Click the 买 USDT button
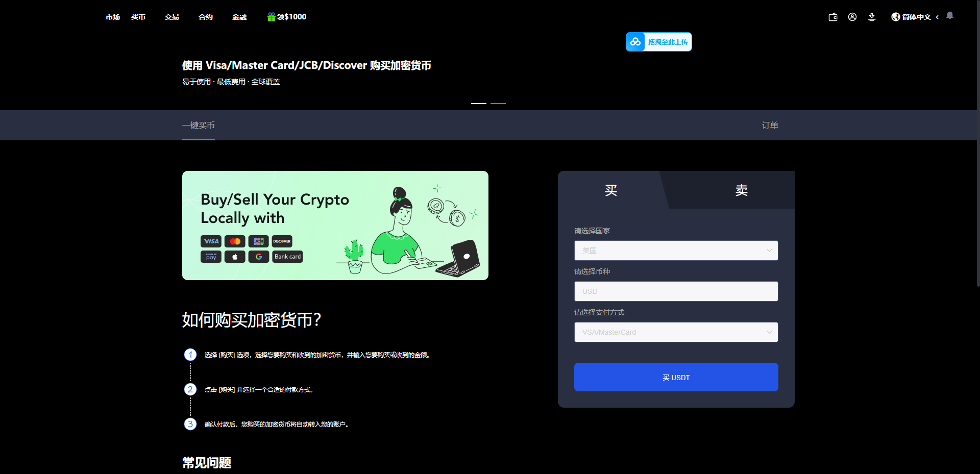This screenshot has width=980, height=474. click(x=676, y=377)
